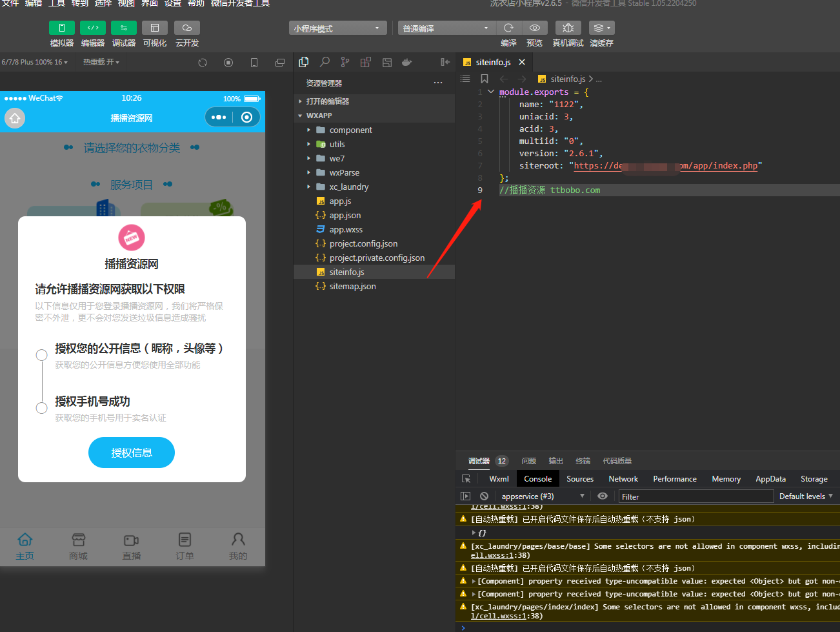Image resolution: width=840 pixels, height=632 pixels.
Task: Click the siteroot URL link in code
Action: 666,166
